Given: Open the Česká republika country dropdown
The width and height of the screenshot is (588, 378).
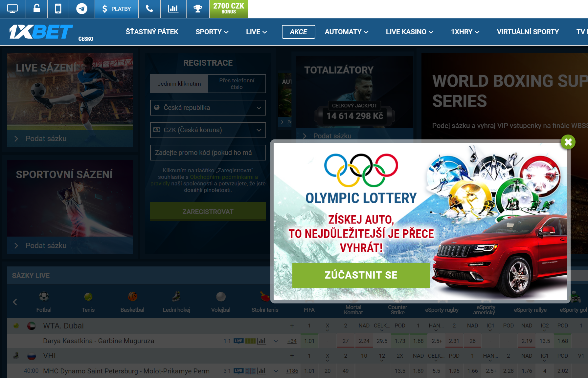Looking at the screenshot, I should click(208, 108).
